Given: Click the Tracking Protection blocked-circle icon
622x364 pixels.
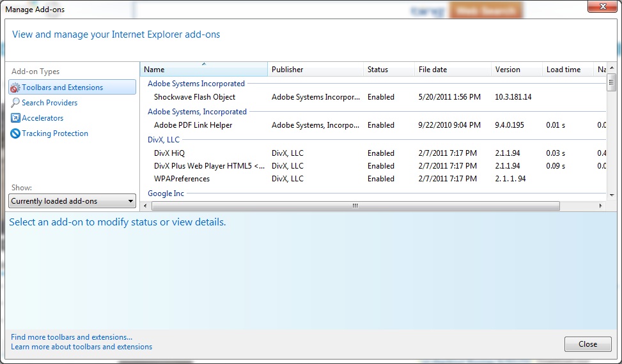Looking at the screenshot, I should (15, 133).
